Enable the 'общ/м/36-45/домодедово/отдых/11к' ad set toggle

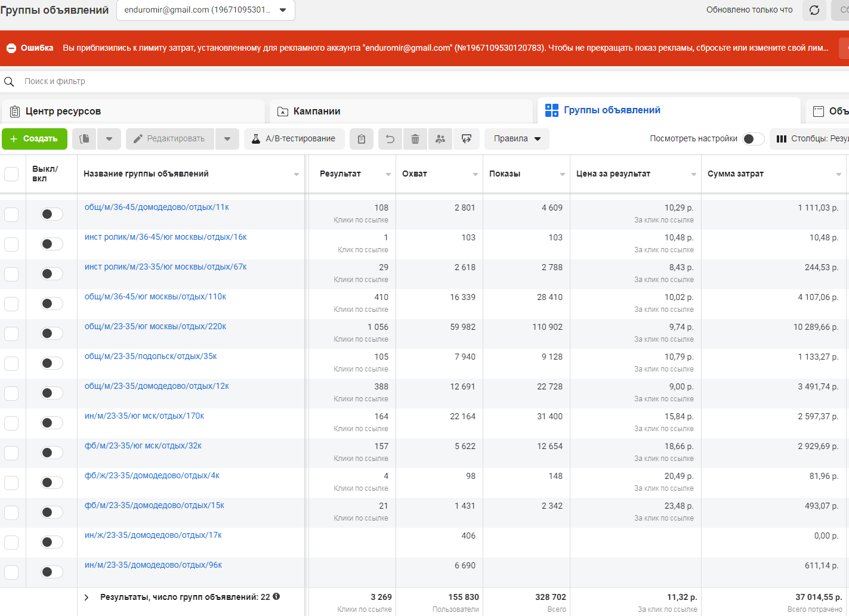pos(52,214)
